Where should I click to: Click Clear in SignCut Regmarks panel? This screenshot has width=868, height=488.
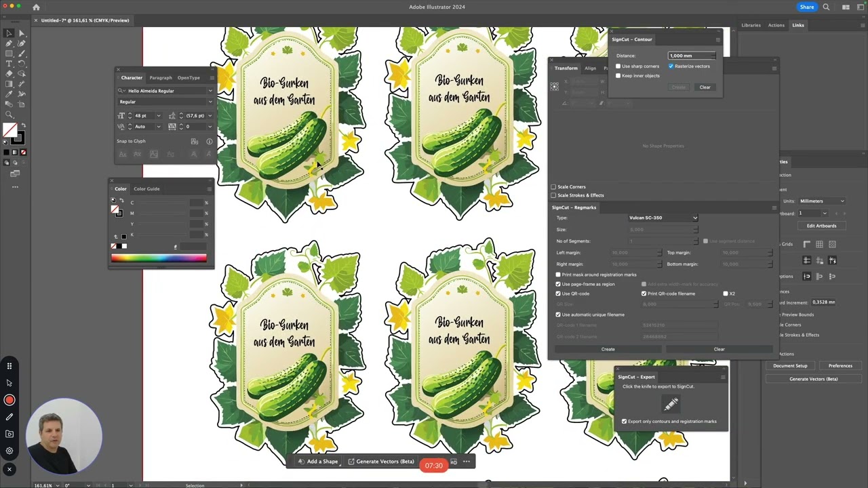(x=719, y=350)
